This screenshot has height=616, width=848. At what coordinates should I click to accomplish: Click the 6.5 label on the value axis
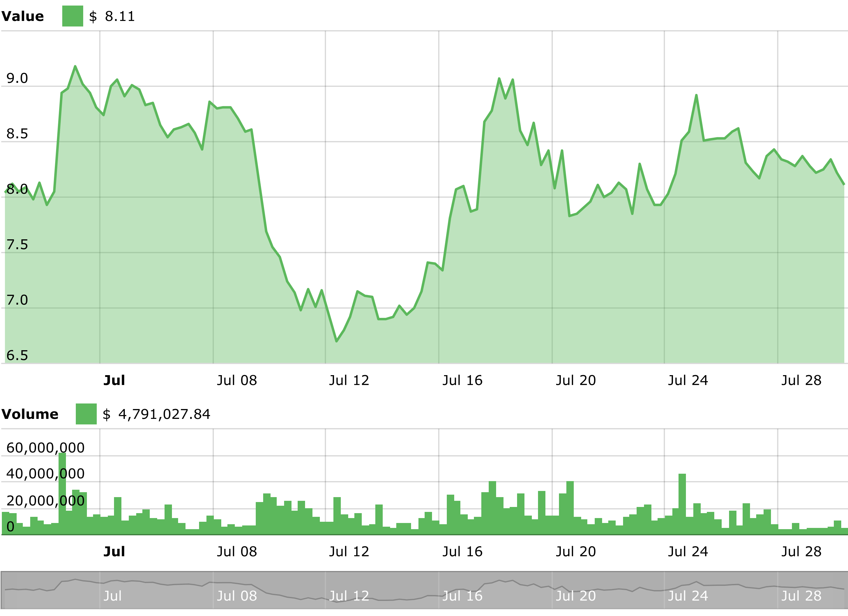click(x=17, y=355)
